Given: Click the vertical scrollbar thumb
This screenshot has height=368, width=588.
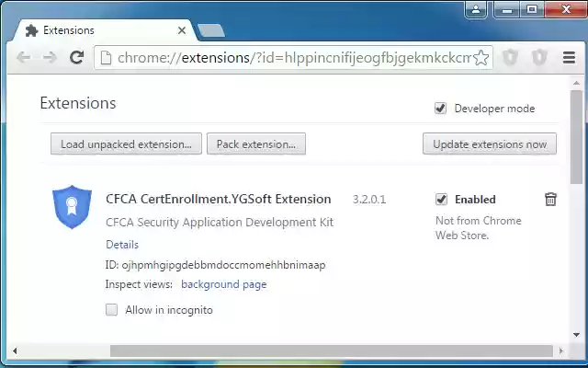Looking at the screenshot, I should point(577,137).
